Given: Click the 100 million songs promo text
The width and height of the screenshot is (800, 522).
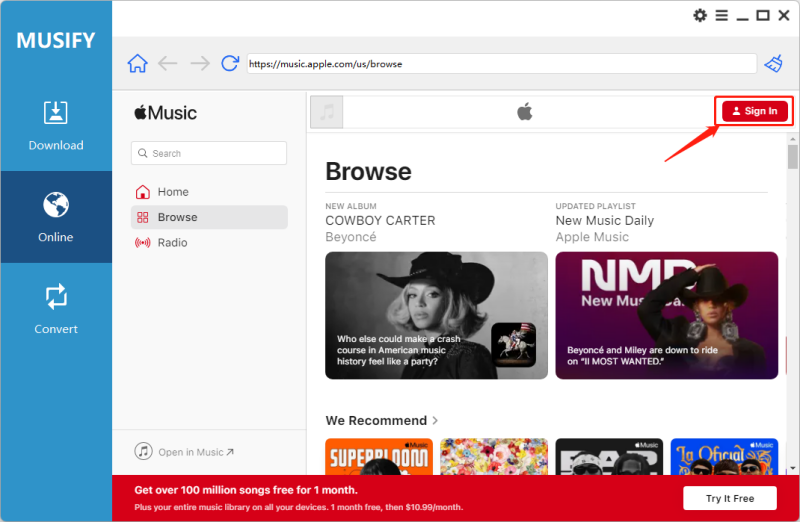Looking at the screenshot, I should (x=246, y=490).
